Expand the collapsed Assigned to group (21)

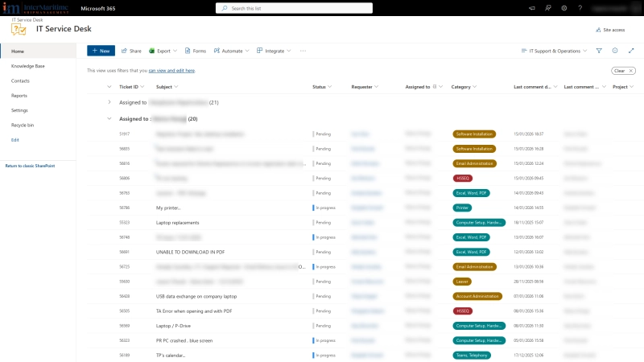pyautogui.click(x=109, y=102)
